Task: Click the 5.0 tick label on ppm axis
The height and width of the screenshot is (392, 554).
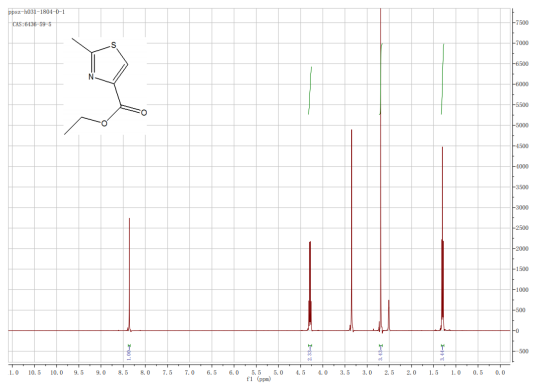Action: (x=278, y=373)
